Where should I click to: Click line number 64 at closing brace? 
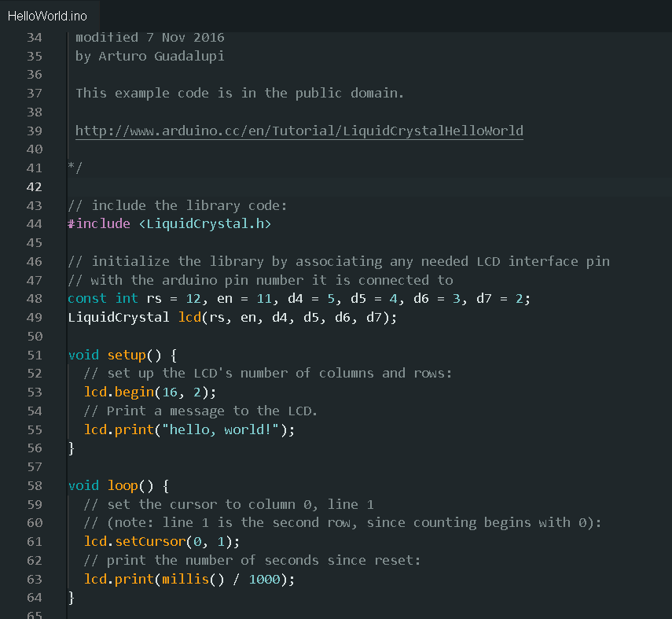35,597
